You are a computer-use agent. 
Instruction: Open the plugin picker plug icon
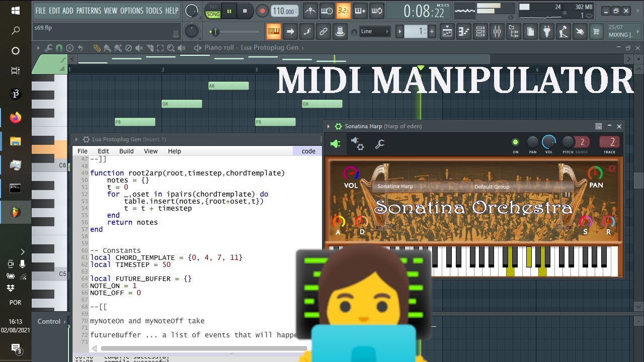click(x=547, y=32)
